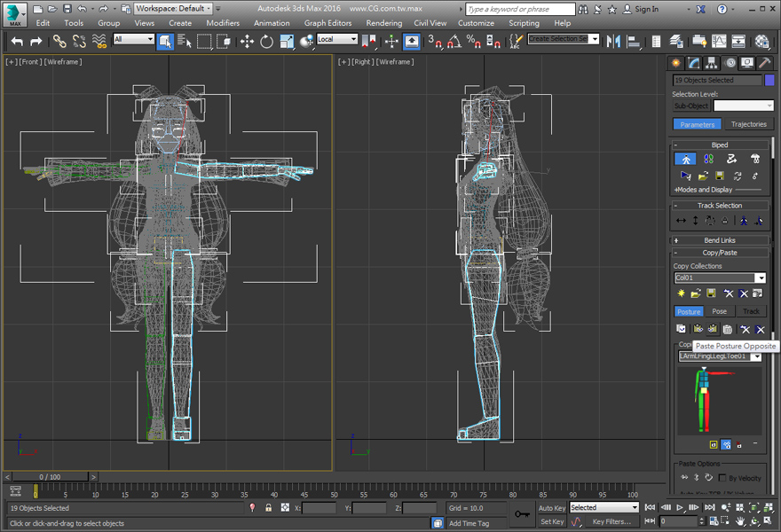Open the Create Selection Set dropdown

tap(564, 39)
